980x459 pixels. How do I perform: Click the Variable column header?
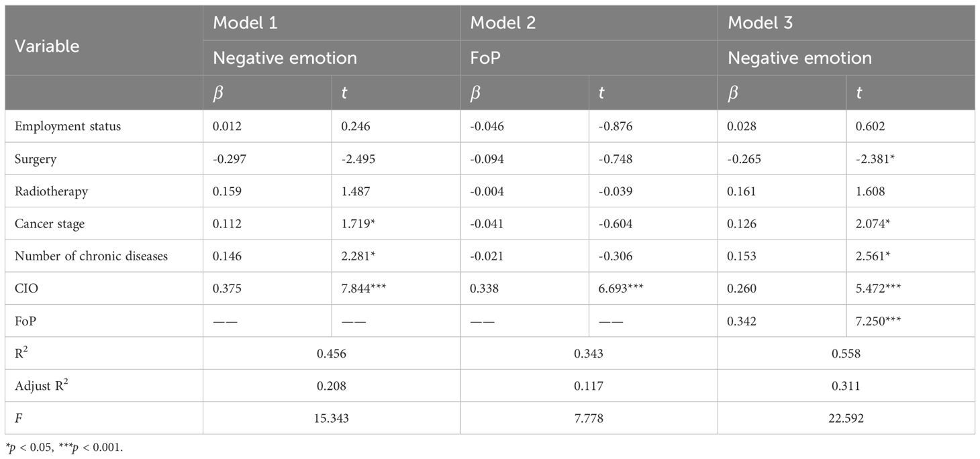tap(46, 46)
